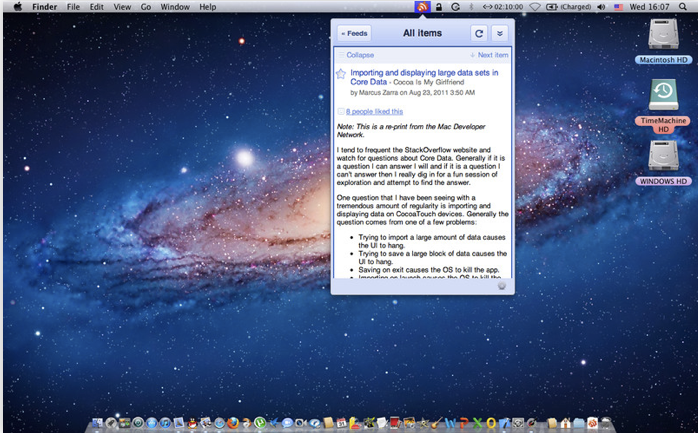Open the Wi-Fi status menu
698x433 pixels.
point(535,7)
